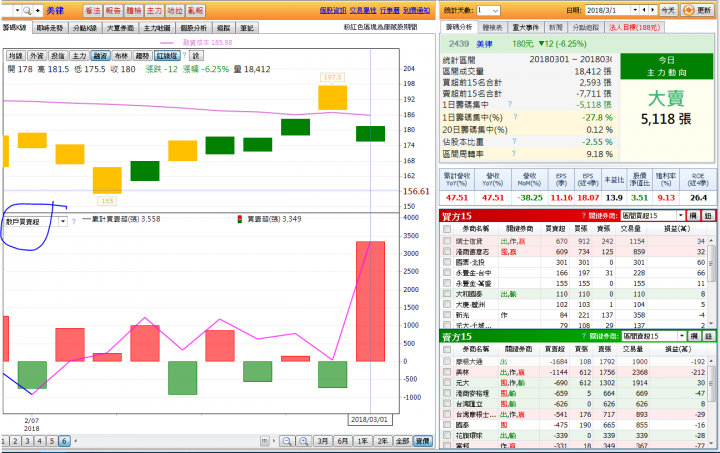720x453 pixels.
Task: Open the stock code dropdown arrow at top left
Action: [x=17, y=11]
